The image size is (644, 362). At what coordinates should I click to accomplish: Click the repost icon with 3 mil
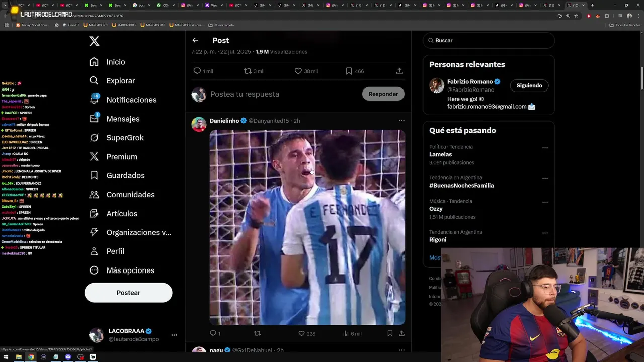pyautogui.click(x=248, y=71)
